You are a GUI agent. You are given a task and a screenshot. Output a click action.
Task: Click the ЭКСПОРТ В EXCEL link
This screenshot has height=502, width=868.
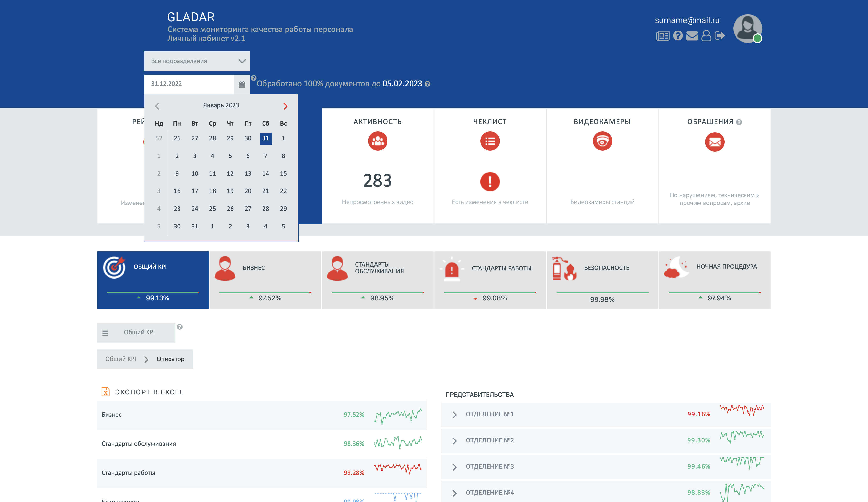149,392
